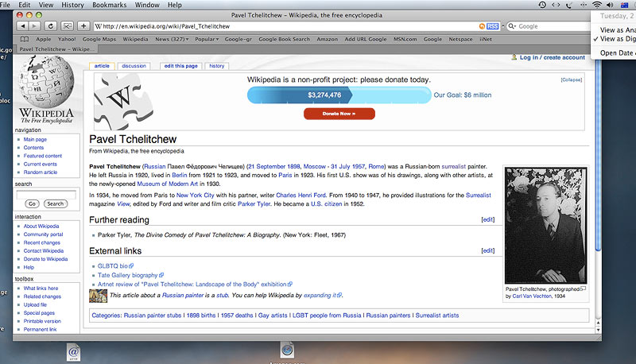The image size is (636, 364).
Task: Click the puzzle piece W donation image
Action: (x=122, y=102)
